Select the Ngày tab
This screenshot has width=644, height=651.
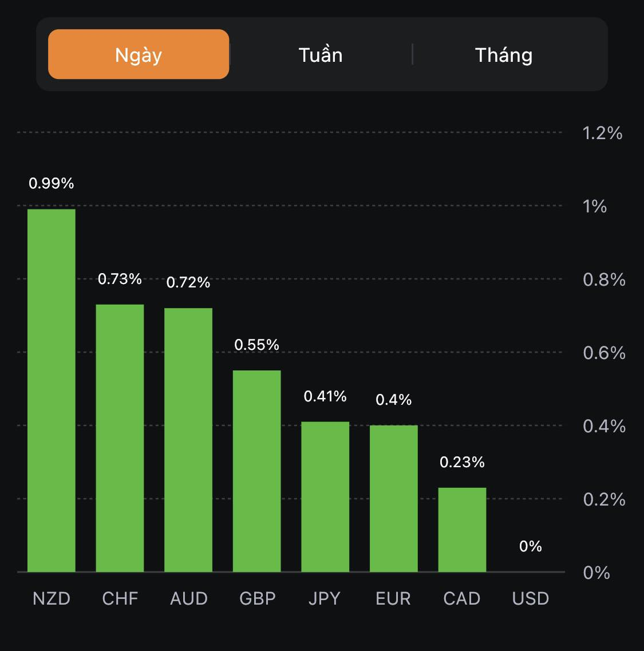(x=139, y=54)
